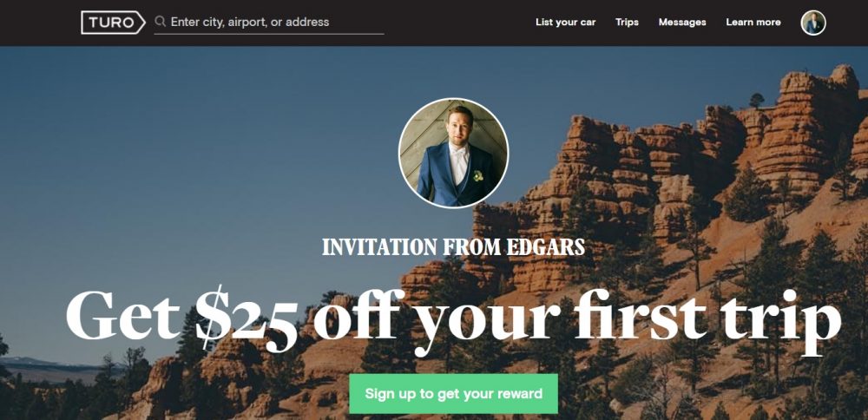Focus the city, airport, or address field
This screenshot has width=868, height=420.
pyautogui.click(x=269, y=23)
